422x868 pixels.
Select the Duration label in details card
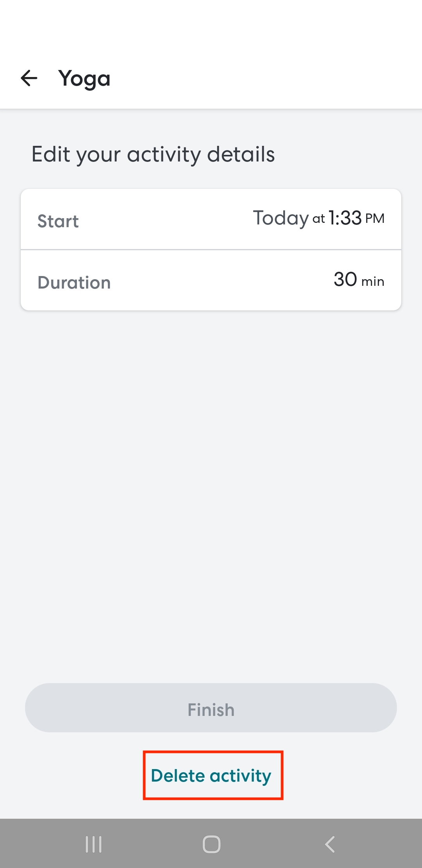click(x=74, y=283)
